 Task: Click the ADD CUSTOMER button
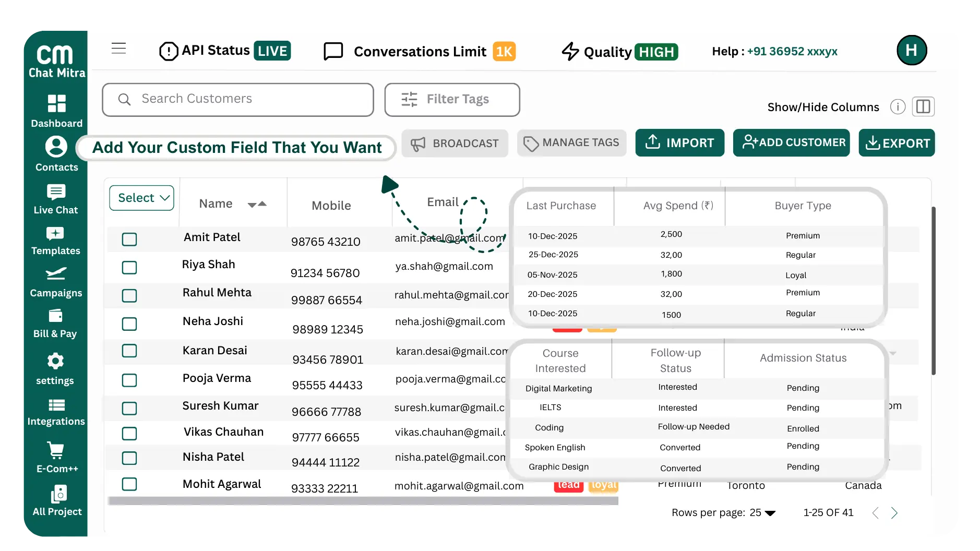(791, 142)
